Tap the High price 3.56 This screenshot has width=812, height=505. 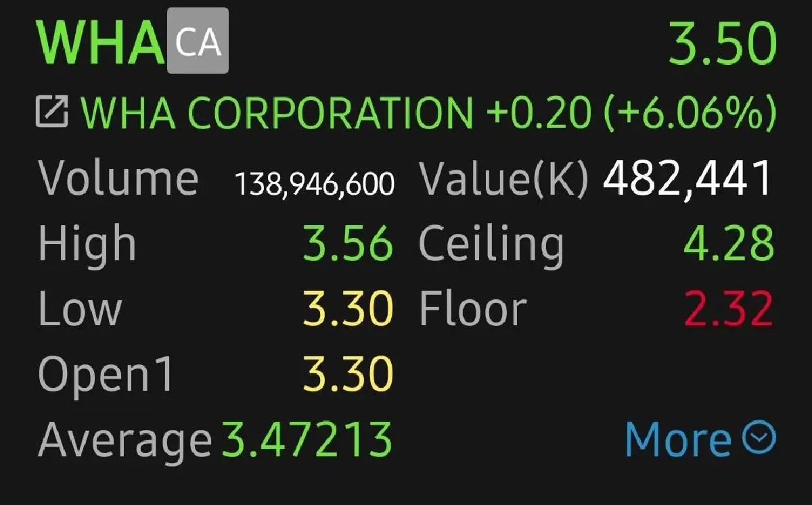(347, 244)
